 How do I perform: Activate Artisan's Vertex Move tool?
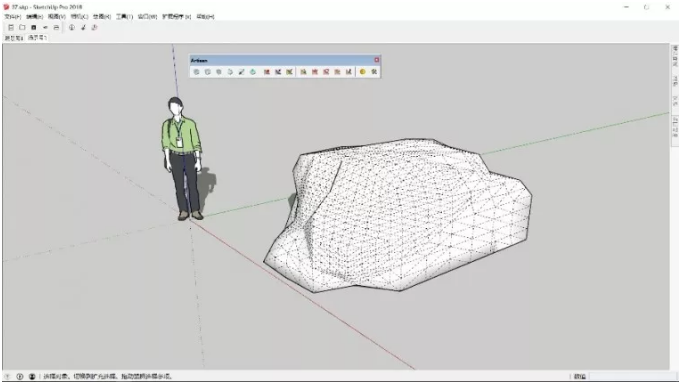(x=314, y=72)
